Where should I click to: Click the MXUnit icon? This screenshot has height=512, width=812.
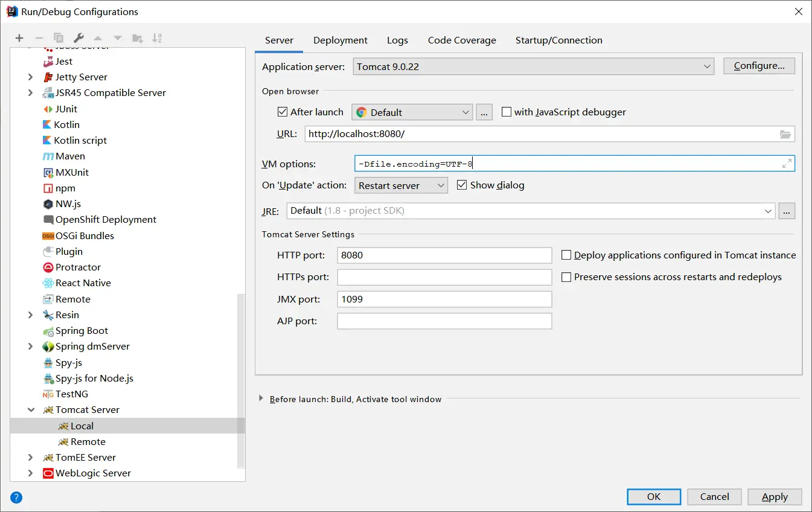pos(48,172)
